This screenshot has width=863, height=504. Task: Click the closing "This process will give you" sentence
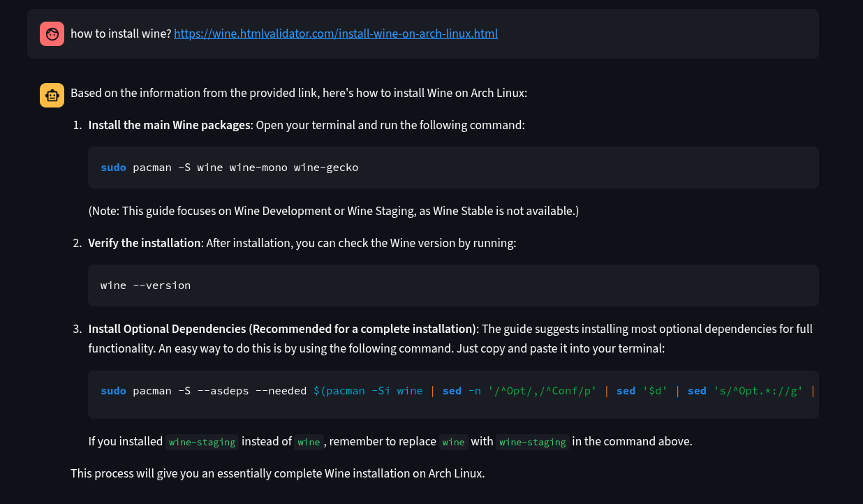coord(277,473)
